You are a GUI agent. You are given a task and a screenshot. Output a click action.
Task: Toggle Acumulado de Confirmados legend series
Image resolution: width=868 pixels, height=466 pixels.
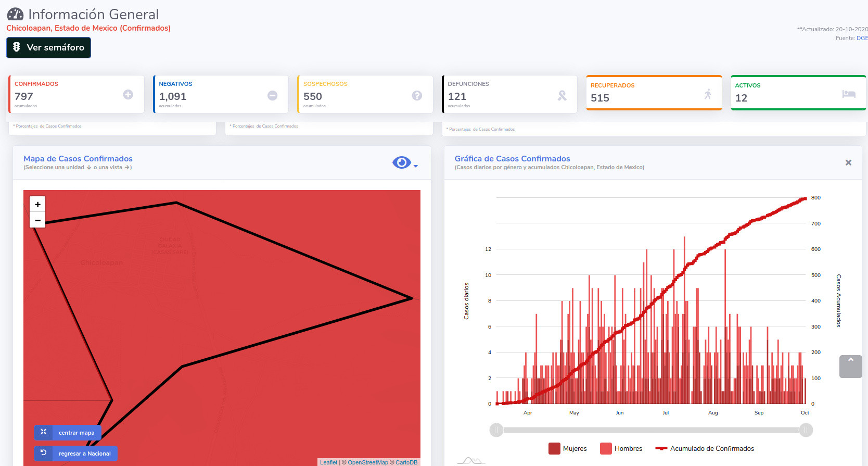point(705,448)
